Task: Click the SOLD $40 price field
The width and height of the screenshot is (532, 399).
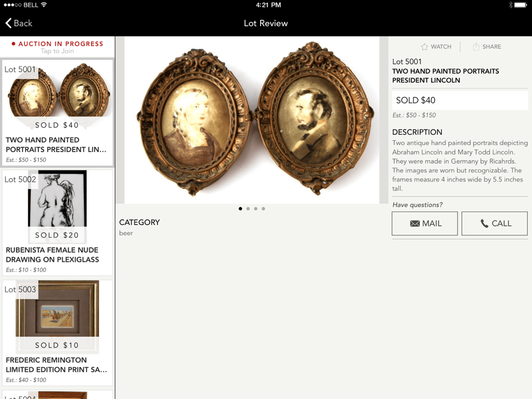Action: (x=460, y=100)
